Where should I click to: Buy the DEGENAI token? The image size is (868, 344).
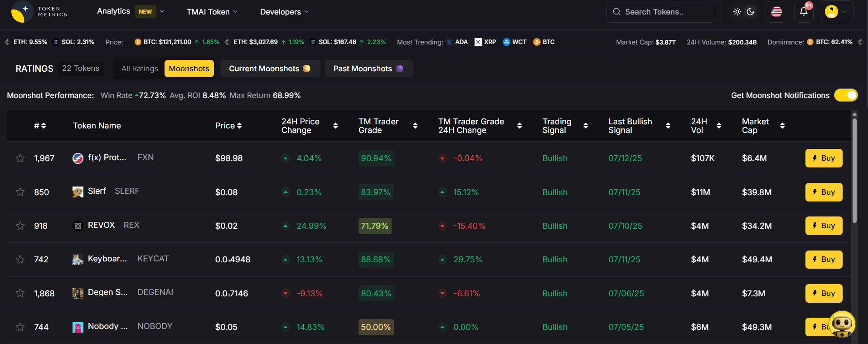pos(824,293)
